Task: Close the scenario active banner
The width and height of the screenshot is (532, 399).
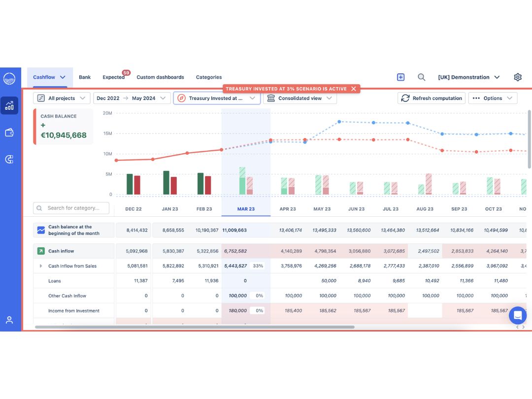Action: 354,89
